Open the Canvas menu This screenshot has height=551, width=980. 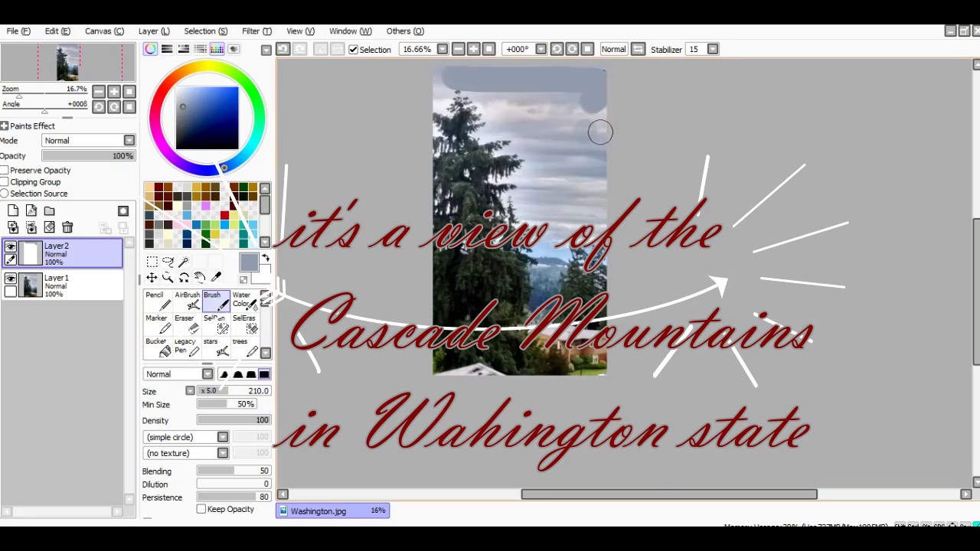click(104, 31)
